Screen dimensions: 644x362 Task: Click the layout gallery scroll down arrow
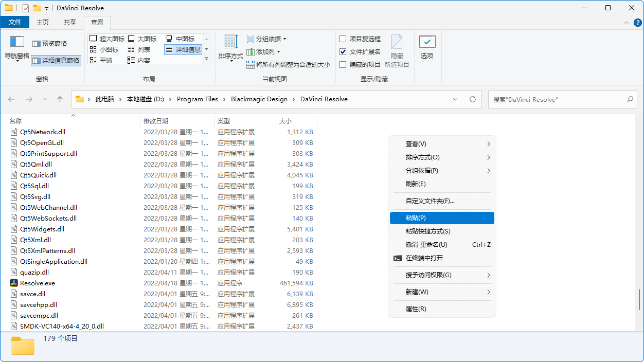207,49
